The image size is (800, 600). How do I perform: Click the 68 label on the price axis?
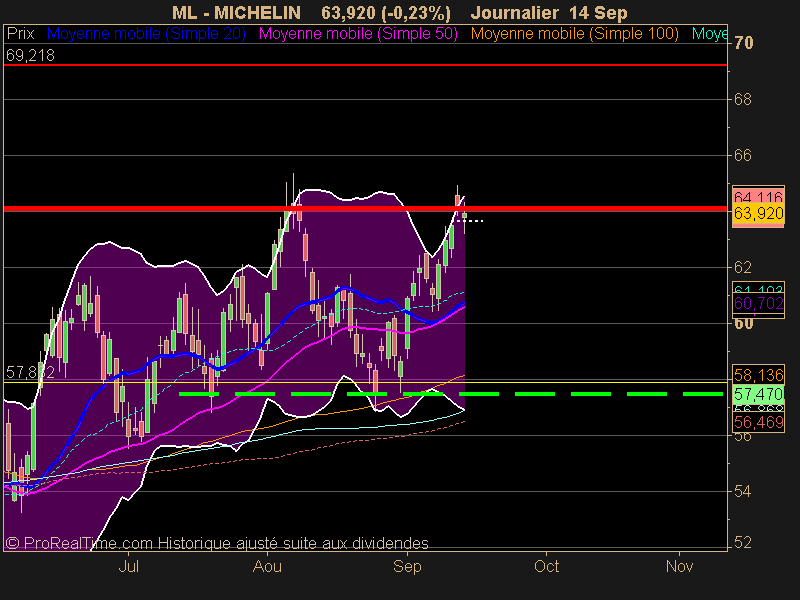click(x=743, y=99)
